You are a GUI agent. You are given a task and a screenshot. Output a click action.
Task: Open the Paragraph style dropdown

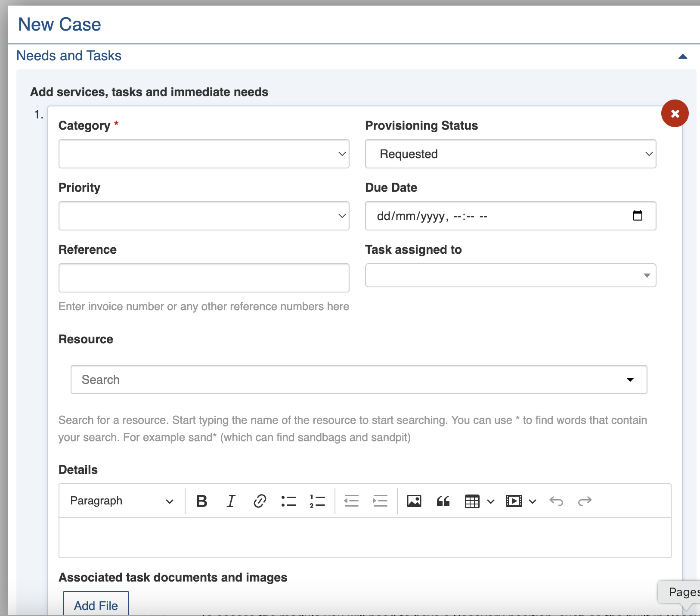point(121,501)
